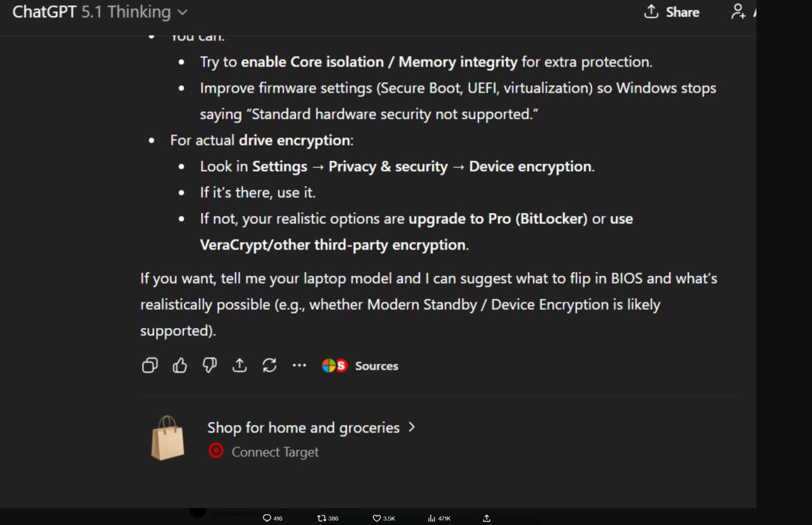This screenshot has height=525, width=812.
Task: Click the tweet reply count icon
Action: (267, 518)
